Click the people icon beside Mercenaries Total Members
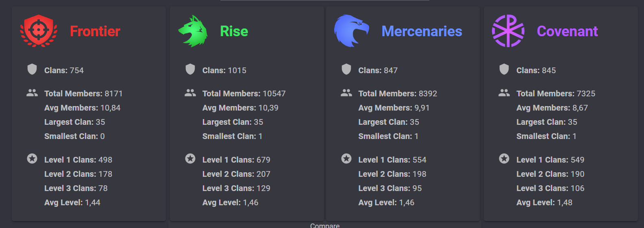This screenshot has width=644, height=228. coord(346,93)
